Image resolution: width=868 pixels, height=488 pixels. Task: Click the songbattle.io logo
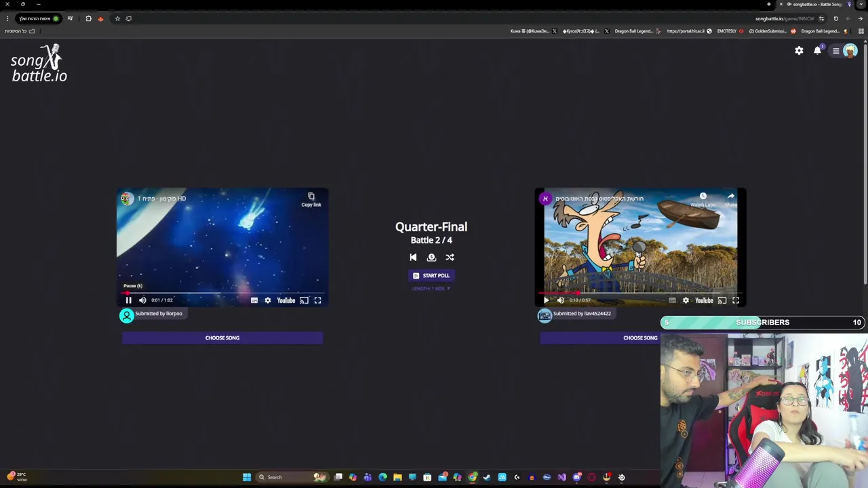[39, 64]
